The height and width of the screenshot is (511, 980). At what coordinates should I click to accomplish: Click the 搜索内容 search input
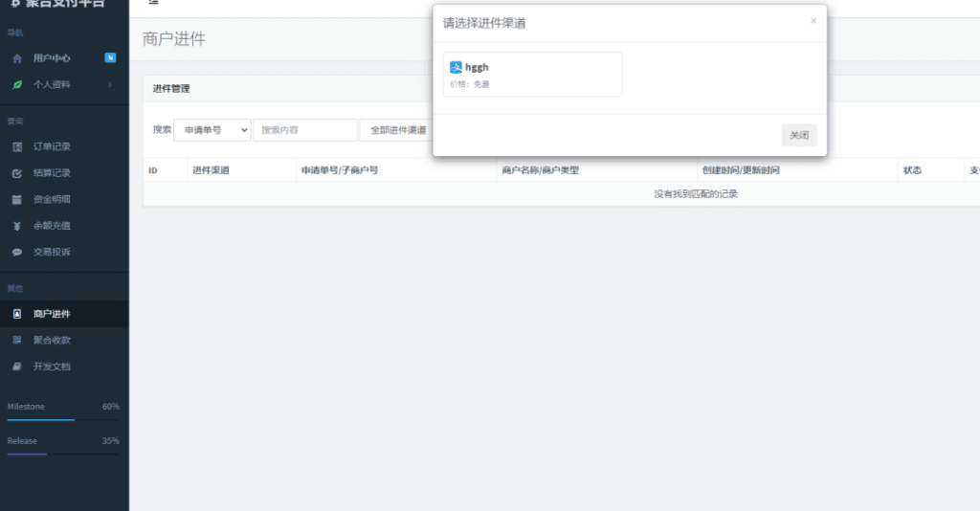pyautogui.click(x=305, y=130)
